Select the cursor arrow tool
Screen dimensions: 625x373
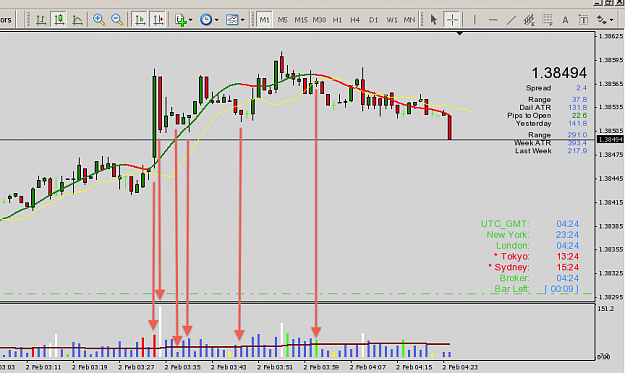[x=434, y=19]
